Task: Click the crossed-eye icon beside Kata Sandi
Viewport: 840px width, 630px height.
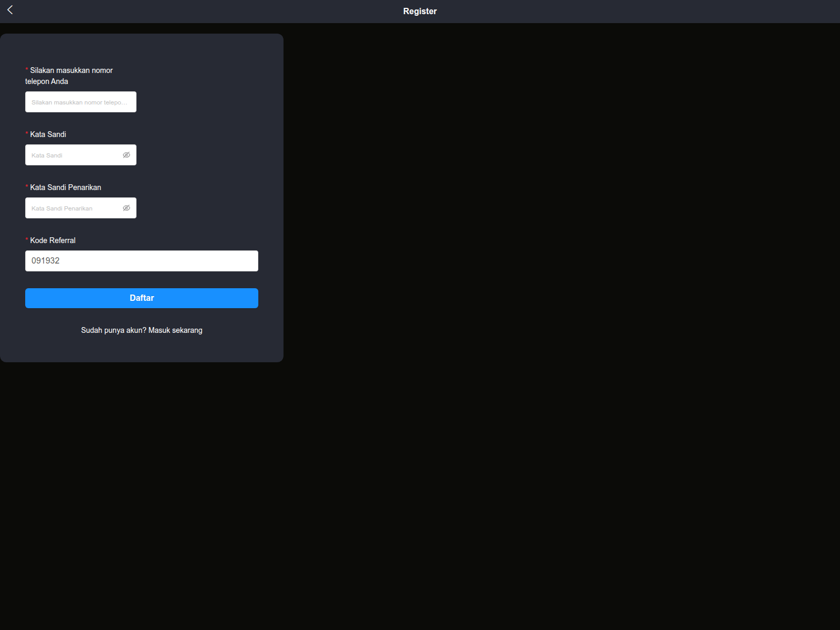Action: pyautogui.click(x=127, y=155)
